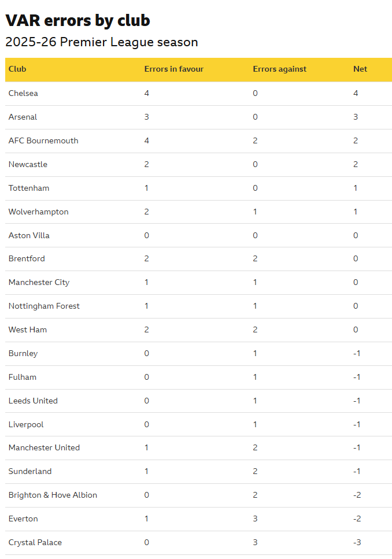
Task: Select Wolverhampton in the table
Action: point(39,212)
